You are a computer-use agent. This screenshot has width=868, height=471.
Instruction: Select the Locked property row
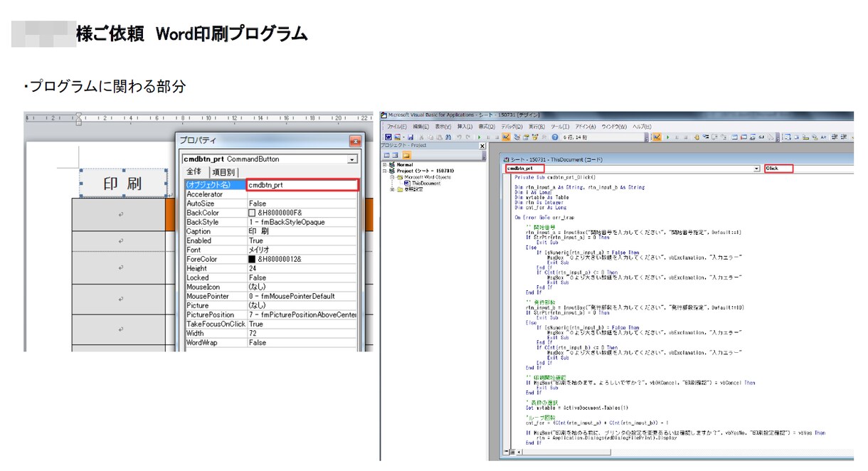click(x=270, y=277)
